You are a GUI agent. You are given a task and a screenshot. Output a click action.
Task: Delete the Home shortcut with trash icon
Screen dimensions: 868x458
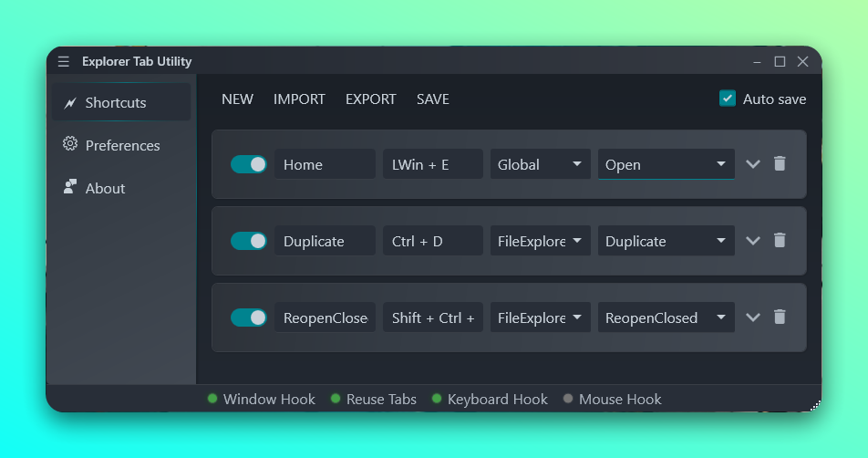tap(780, 164)
